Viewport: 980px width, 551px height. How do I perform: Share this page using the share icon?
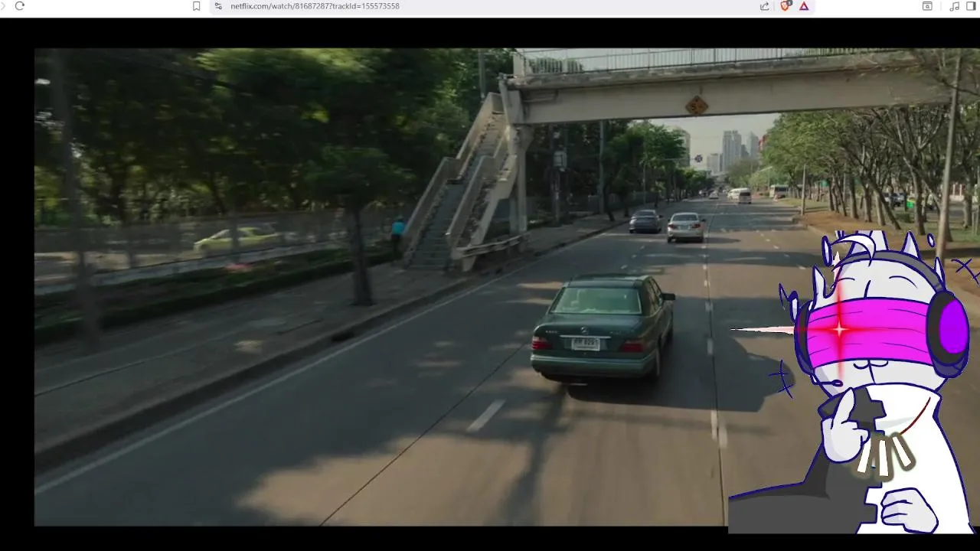pyautogui.click(x=764, y=6)
